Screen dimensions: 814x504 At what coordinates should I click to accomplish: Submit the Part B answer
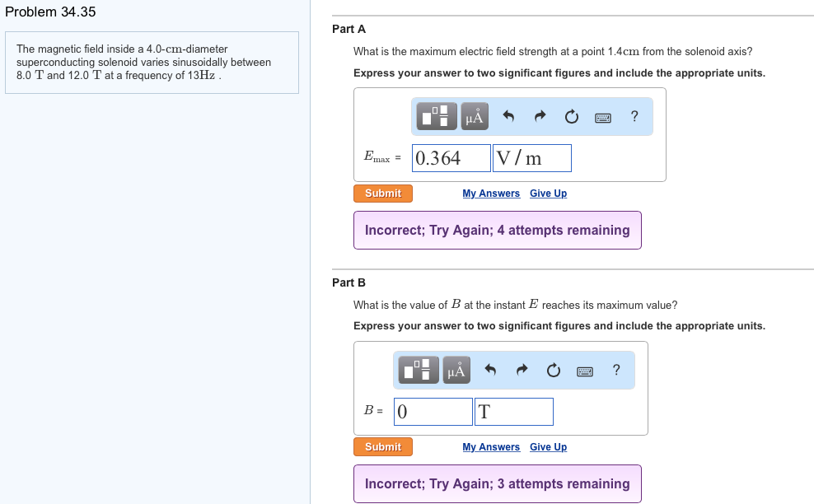[383, 447]
